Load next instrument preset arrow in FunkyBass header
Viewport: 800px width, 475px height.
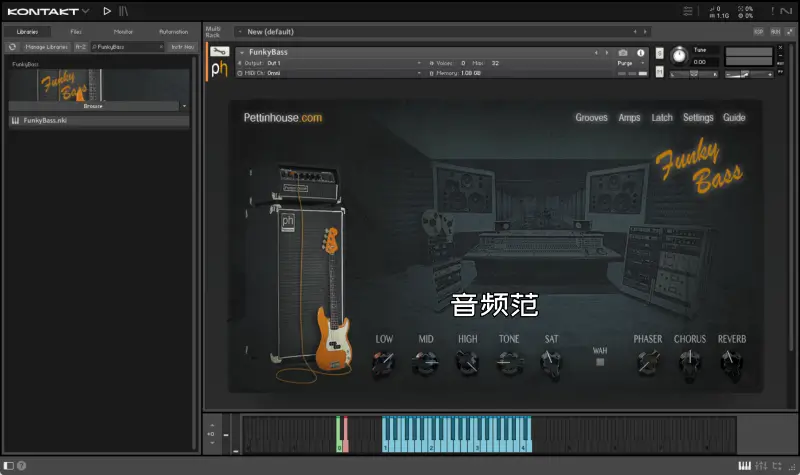(x=607, y=53)
